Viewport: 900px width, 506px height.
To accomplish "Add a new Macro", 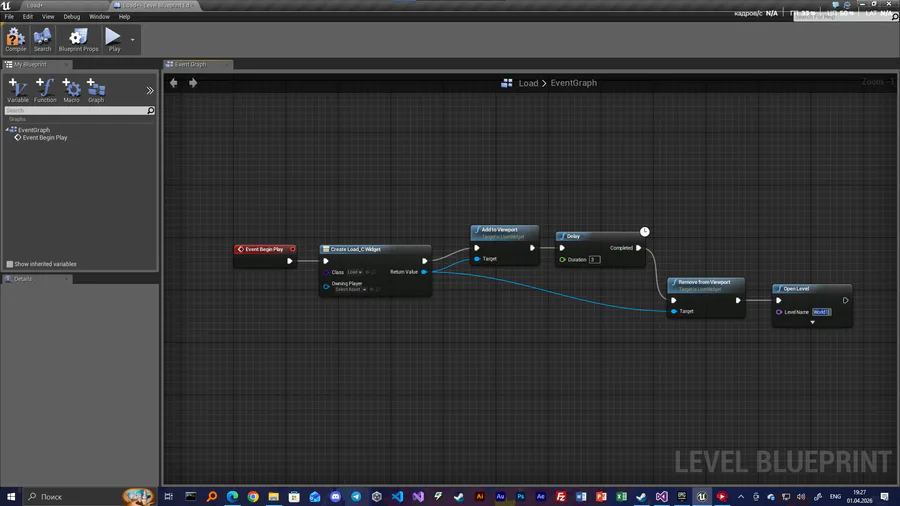I will click(71, 91).
